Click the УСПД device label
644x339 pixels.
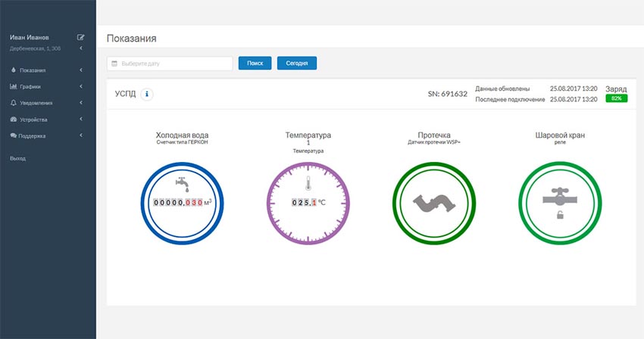pos(125,94)
